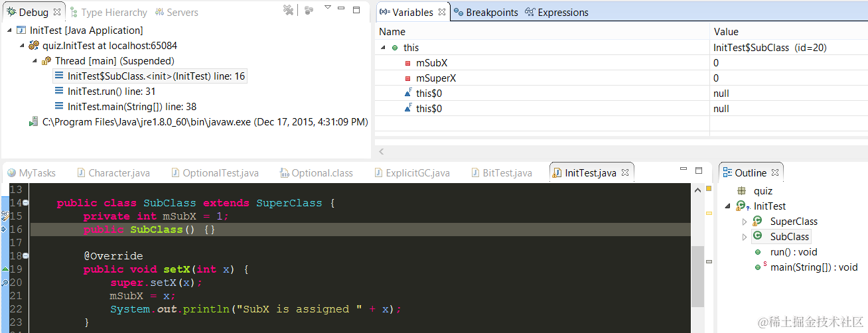The image size is (868, 333).
Task: Click the thread icon beside Thread [main]
Action: (46, 61)
